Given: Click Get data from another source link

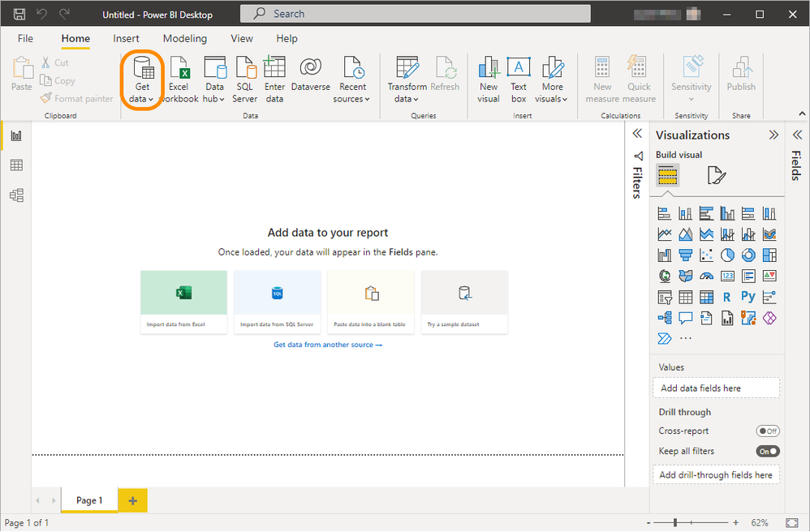Looking at the screenshot, I should (x=327, y=345).
